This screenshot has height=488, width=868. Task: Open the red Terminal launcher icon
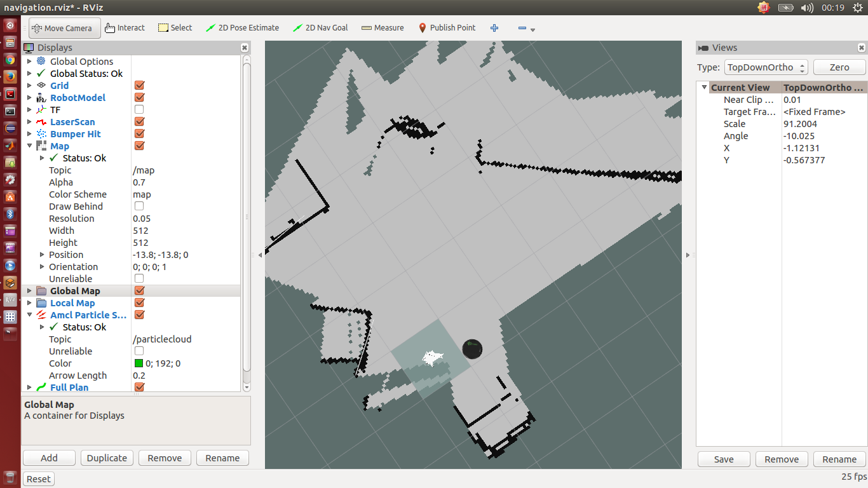tap(10, 94)
